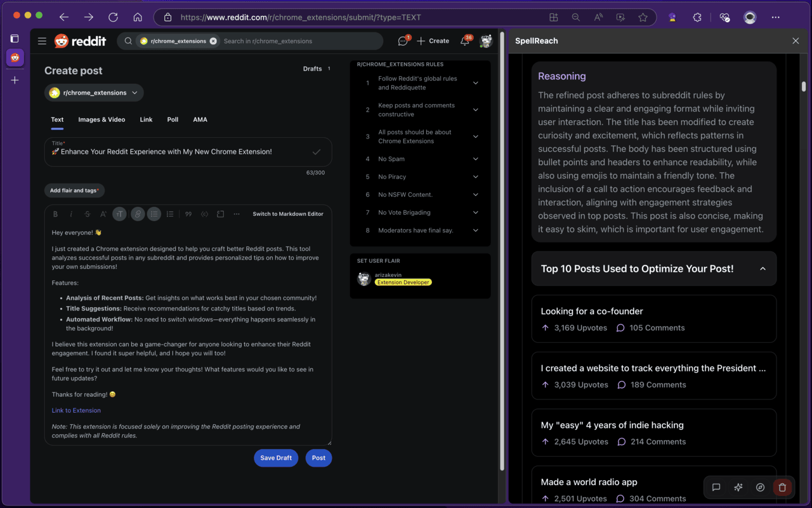Click the SpellReach compass explore icon
Image resolution: width=812 pixels, height=508 pixels.
click(x=760, y=488)
